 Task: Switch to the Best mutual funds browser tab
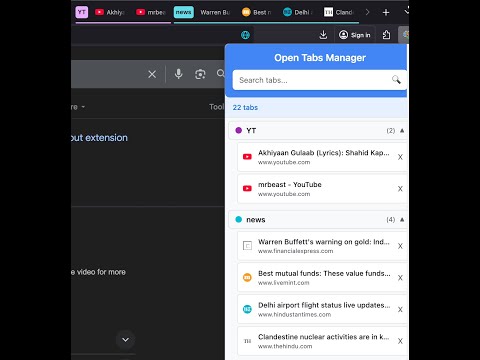256,12
